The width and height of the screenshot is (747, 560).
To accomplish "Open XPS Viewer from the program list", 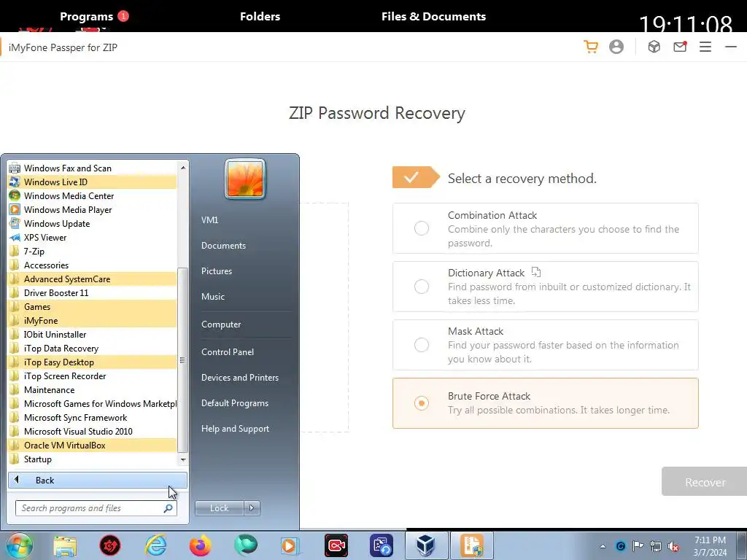I will [93, 237].
